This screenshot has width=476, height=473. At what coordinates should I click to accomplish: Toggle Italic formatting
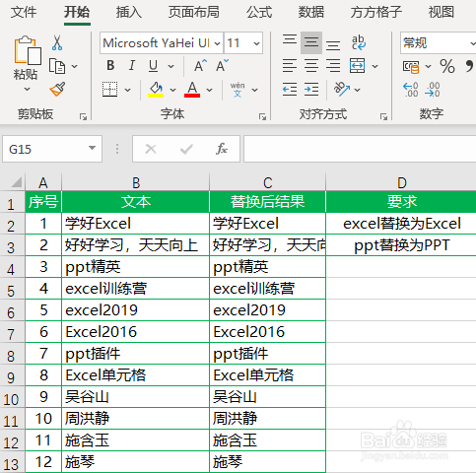click(x=132, y=66)
